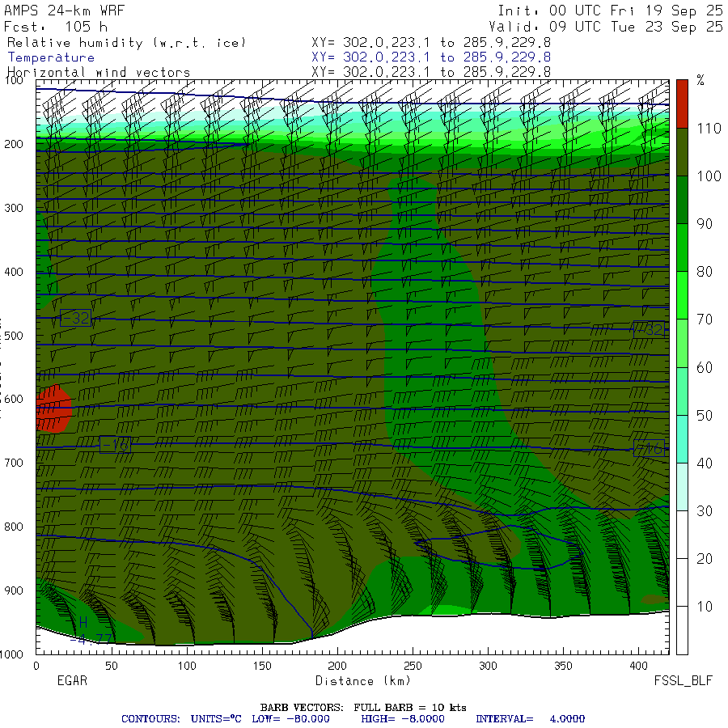Click the 'Valid: 09 UTC Tue 23 Sep 25' text
This screenshot has height=728, width=728.
[606, 27]
